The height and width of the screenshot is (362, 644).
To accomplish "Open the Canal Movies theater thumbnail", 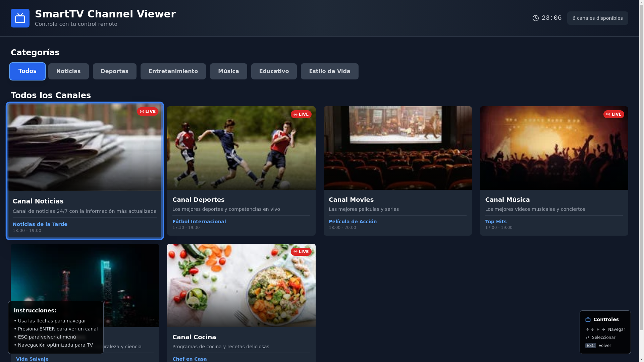I will click(x=397, y=148).
